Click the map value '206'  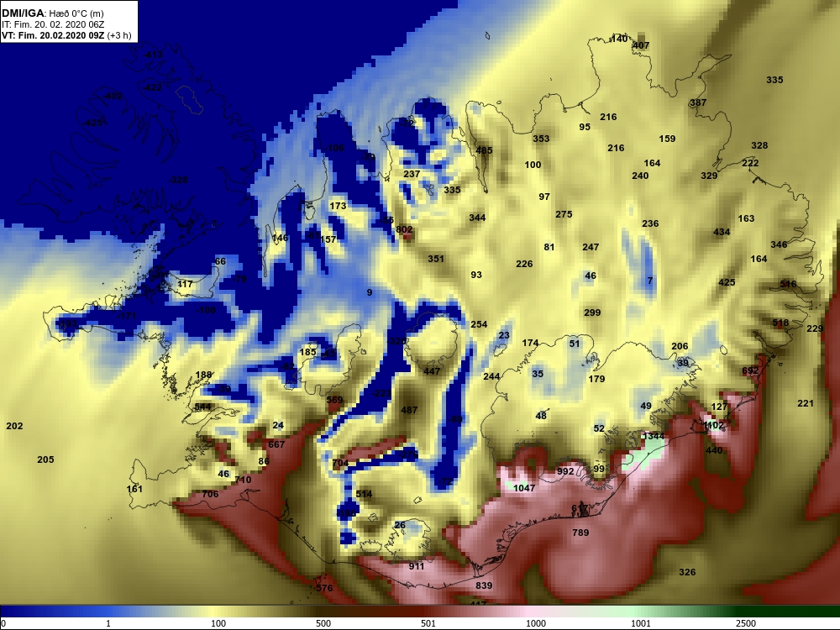tap(680, 347)
